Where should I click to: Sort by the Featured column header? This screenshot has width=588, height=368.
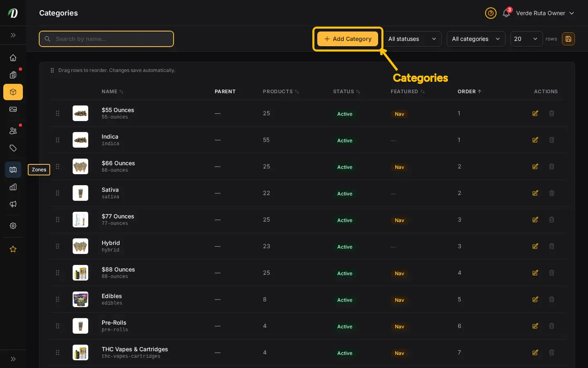[x=408, y=92]
